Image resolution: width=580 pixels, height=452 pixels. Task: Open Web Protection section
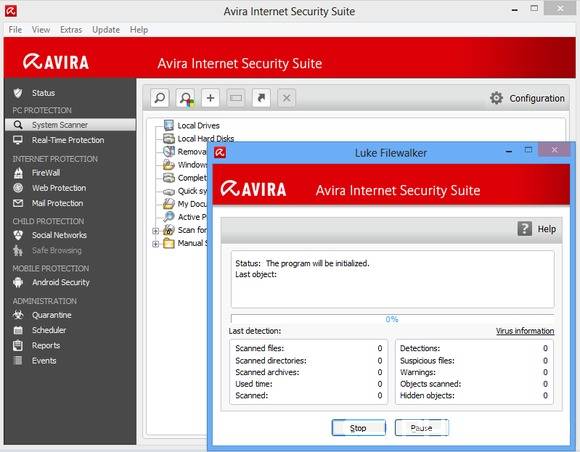click(59, 188)
